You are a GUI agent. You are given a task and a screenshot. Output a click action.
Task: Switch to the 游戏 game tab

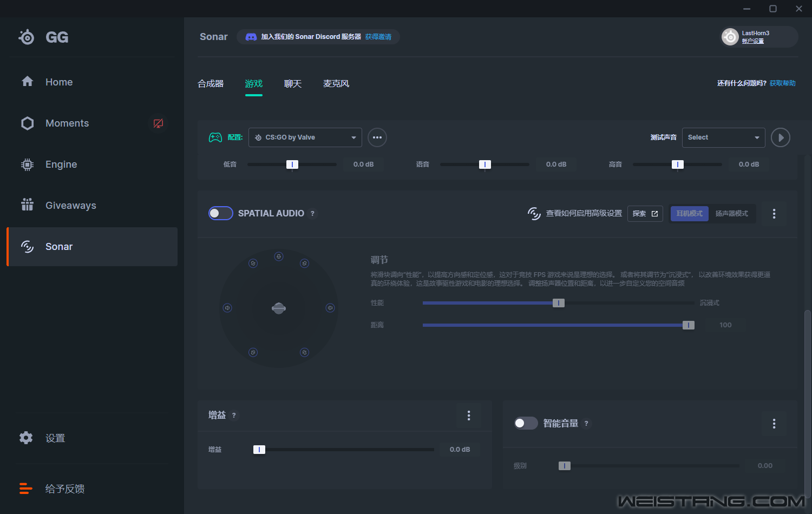click(x=253, y=84)
